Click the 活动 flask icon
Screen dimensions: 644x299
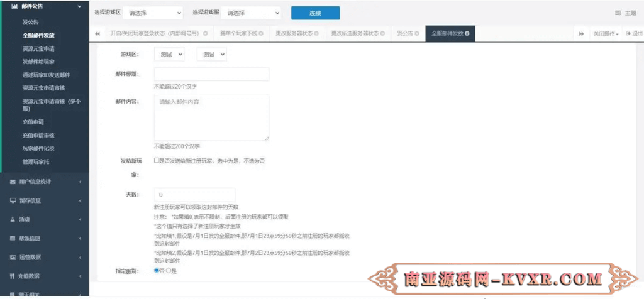pos(13,220)
